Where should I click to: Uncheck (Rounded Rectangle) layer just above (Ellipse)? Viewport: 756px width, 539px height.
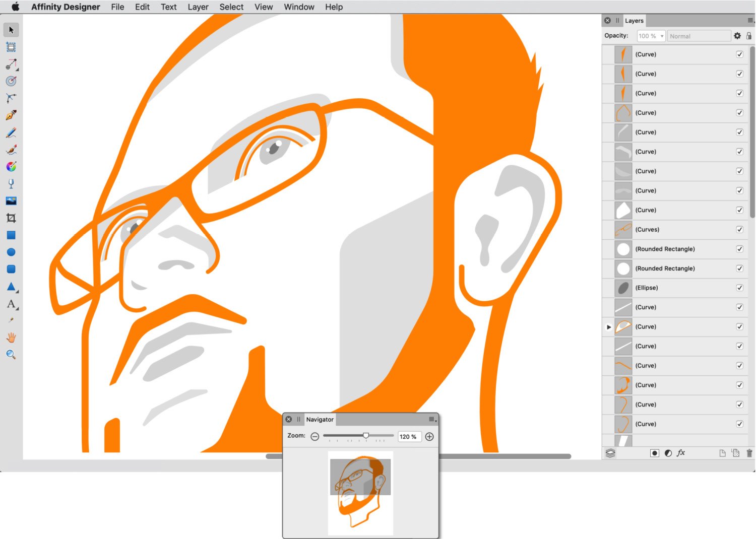point(739,268)
